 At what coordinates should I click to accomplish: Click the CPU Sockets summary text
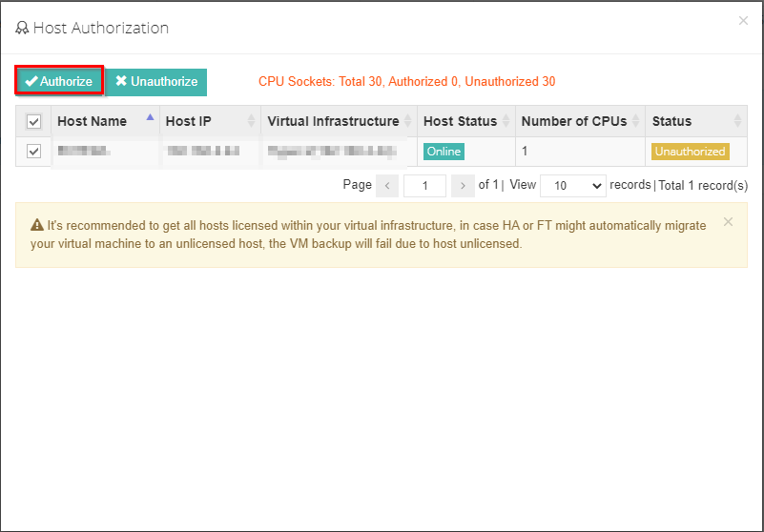coord(407,81)
